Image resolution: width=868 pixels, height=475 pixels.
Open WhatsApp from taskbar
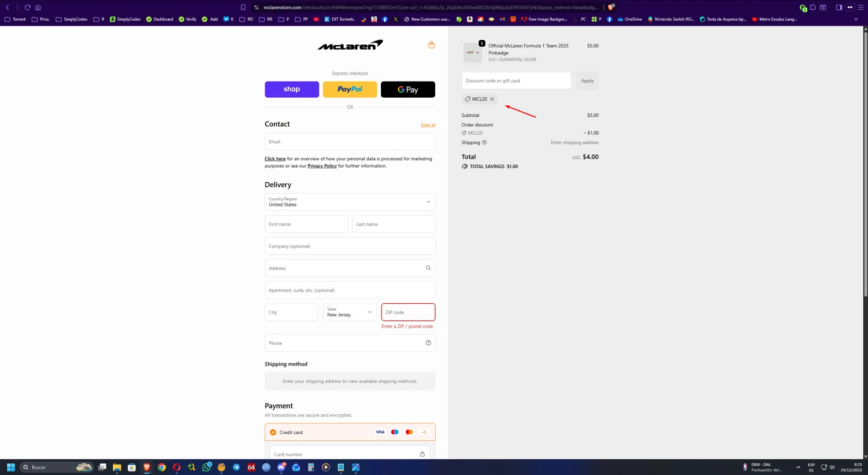[207, 467]
